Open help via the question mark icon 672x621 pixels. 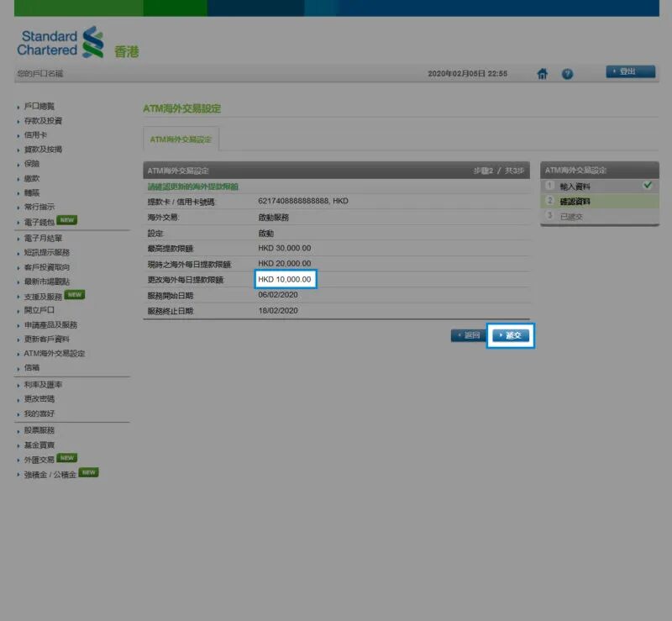(x=567, y=74)
